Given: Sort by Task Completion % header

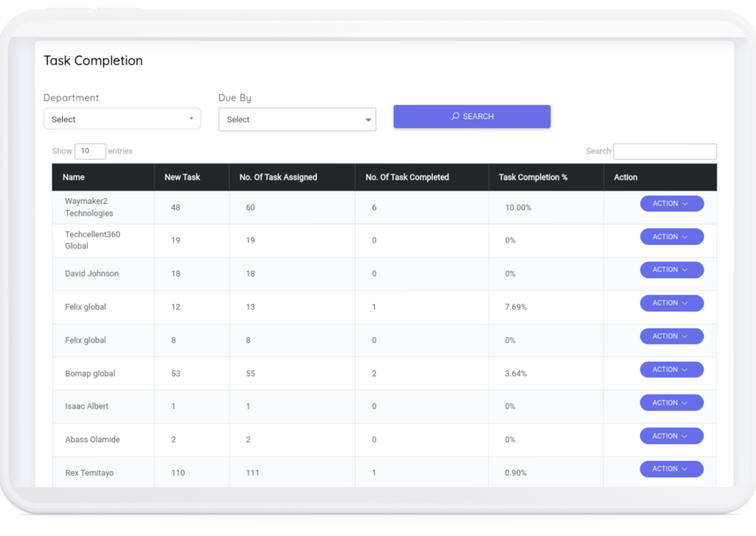Looking at the screenshot, I should (x=533, y=177).
